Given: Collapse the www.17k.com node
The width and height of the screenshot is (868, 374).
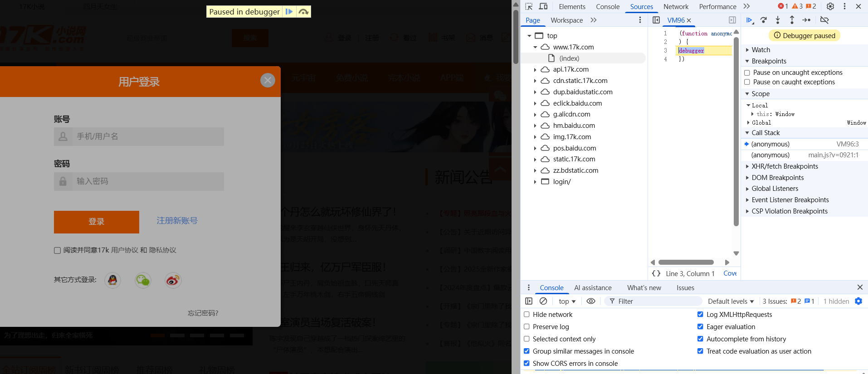Looking at the screenshot, I should (535, 47).
